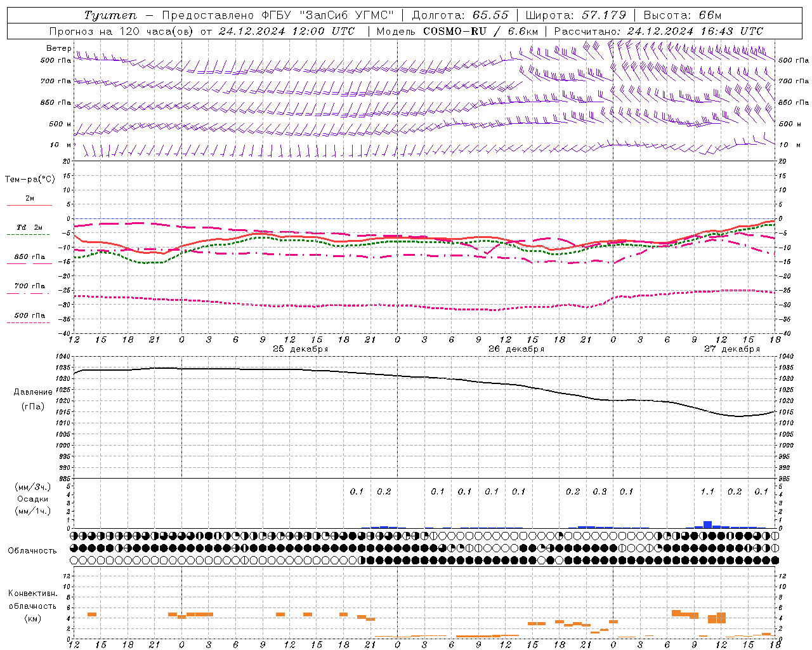The image size is (812, 650).
Task: Click the model label "COSMO-RU / 6.6км"
Action: click(480, 31)
